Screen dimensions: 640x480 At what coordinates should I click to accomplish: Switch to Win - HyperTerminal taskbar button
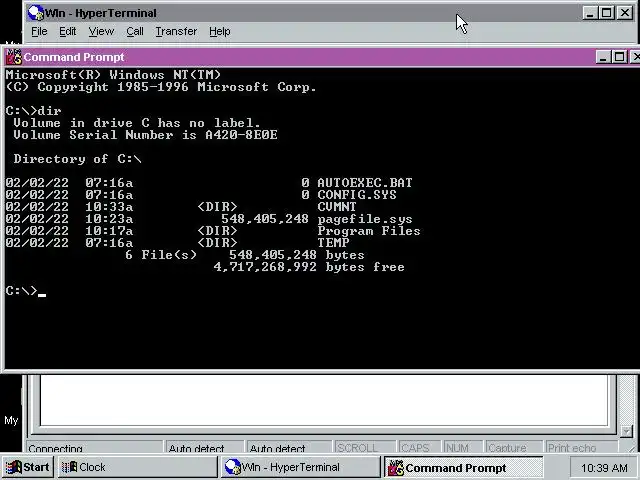(x=300, y=467)
